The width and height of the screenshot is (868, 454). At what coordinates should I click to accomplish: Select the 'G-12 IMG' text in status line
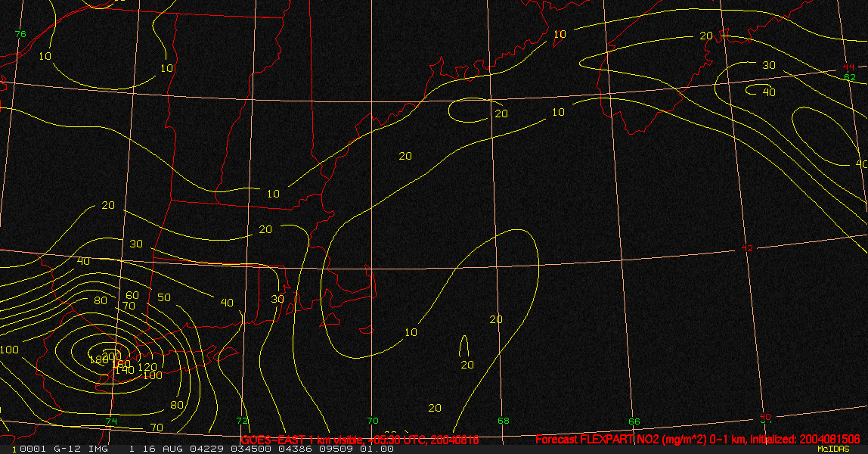(79, 449)
